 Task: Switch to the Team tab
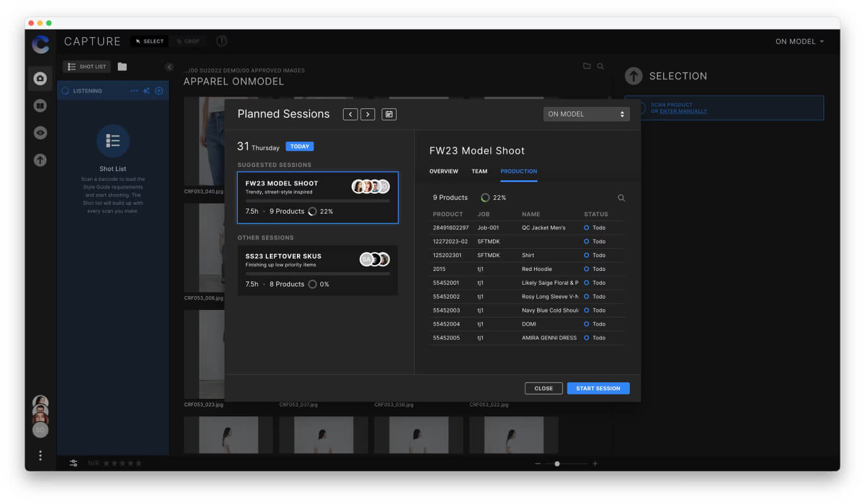(479, 171)
